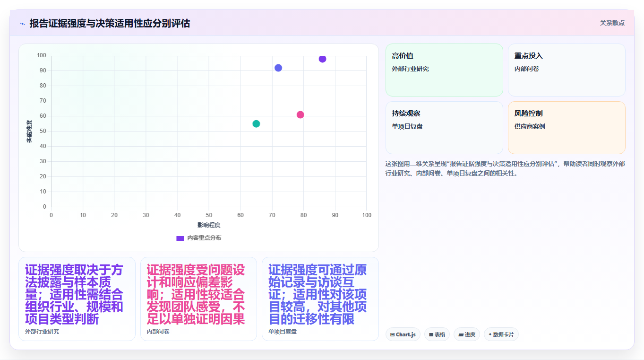
Task: Click 内部问卷 under 重点投入
Action: 527,69
